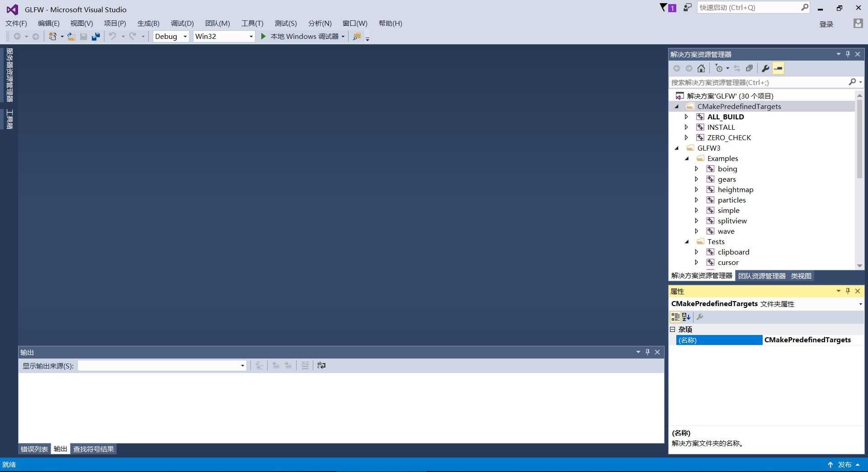This screenshot has height=472, width=868.
Task: Open the Debug configuration dropdown
Action: (x=171, y=36)
